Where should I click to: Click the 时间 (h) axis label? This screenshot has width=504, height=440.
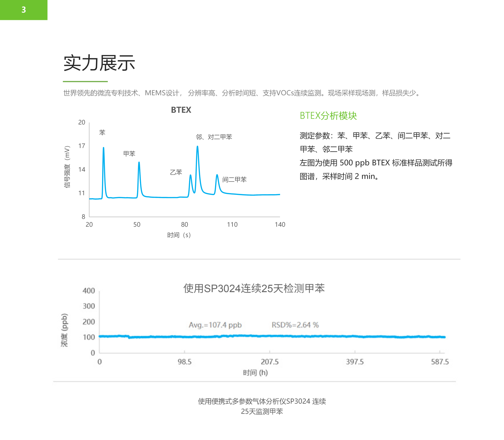pyautogui.click(x=255, y=372)
